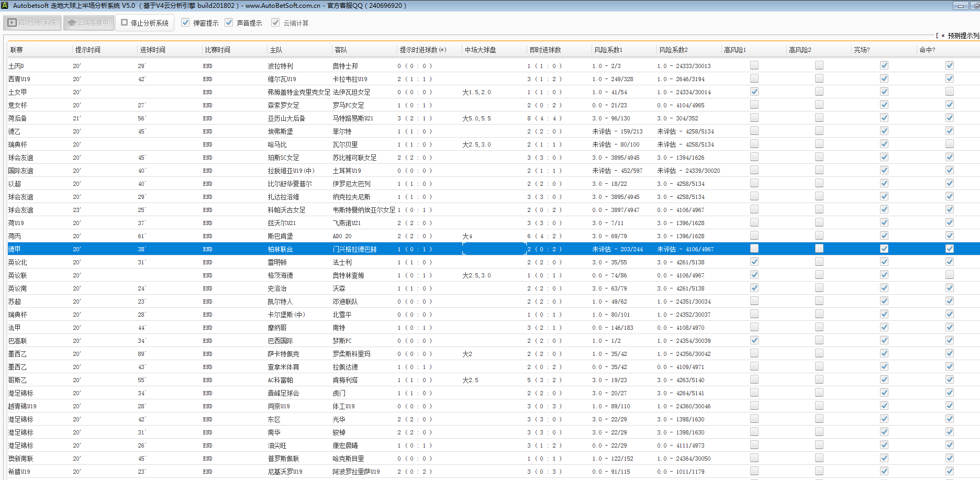Open the 预测提示列表 tab label
The height and width of the screenshot is (480, 980).
coord(962,36)
